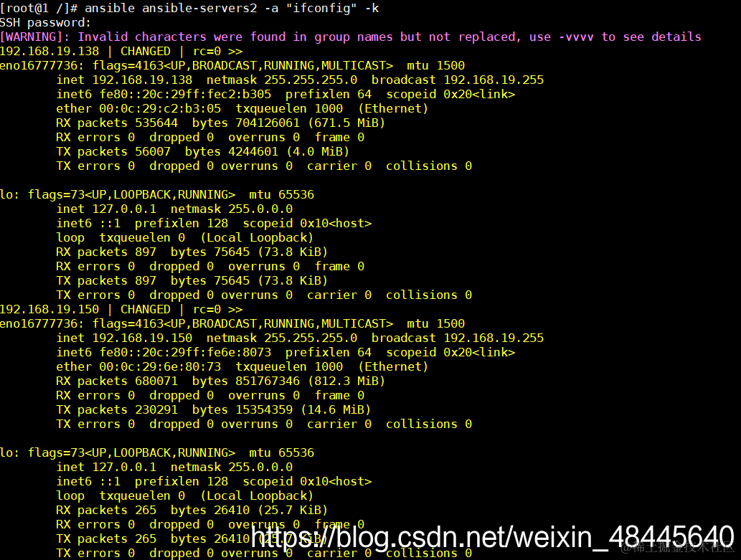Click the ansible ifconfig command line

(x=189, y=8)
